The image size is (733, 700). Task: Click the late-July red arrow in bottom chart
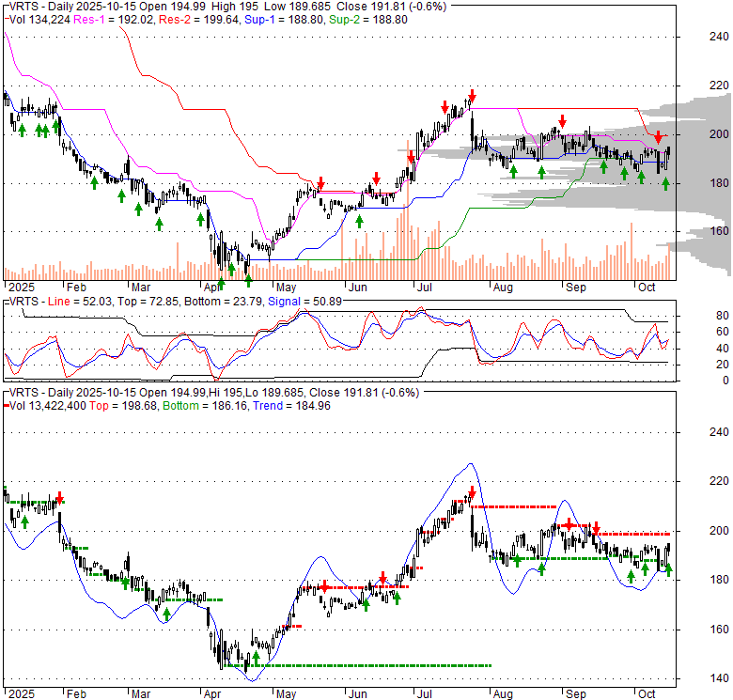472,492
